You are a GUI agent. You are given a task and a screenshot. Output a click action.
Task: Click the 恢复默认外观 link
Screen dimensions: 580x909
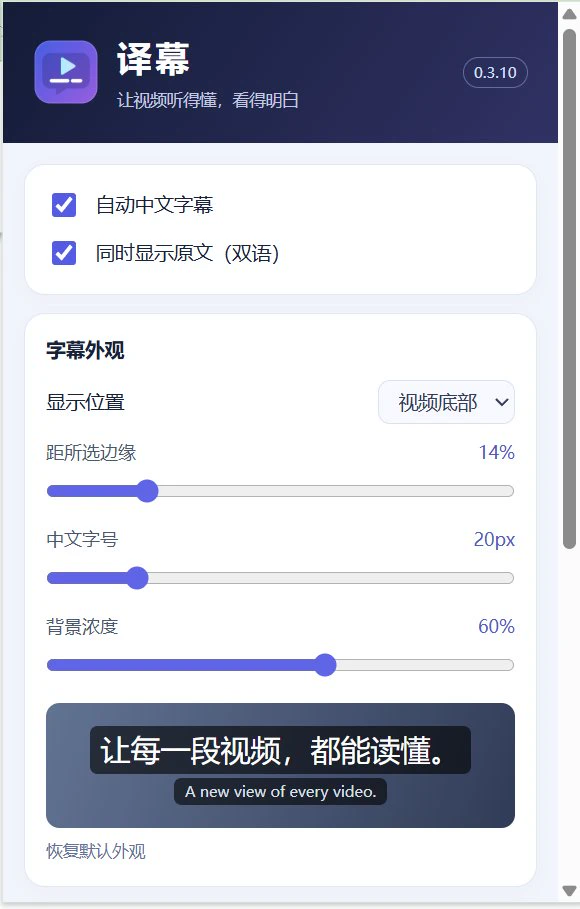[96, 851]
